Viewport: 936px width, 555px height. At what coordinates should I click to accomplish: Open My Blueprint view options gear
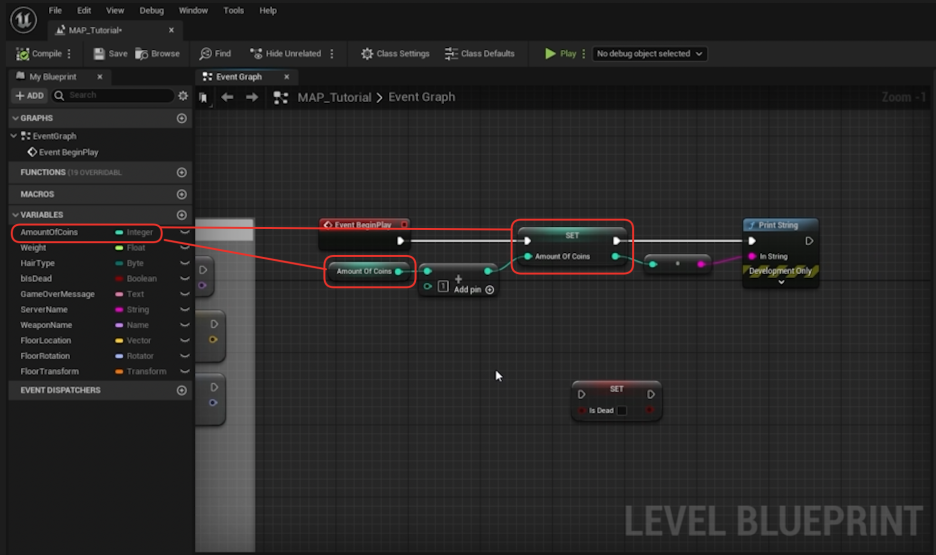click(183, 95)
